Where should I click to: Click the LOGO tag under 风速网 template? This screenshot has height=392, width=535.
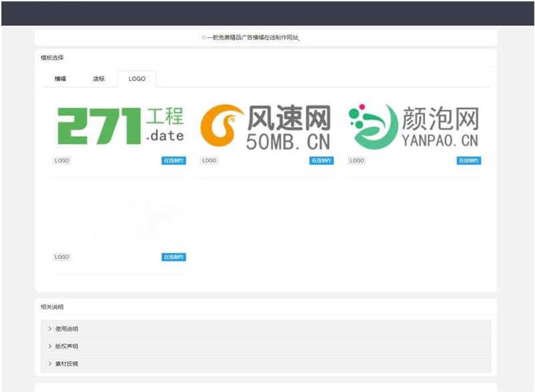point(209,160)
